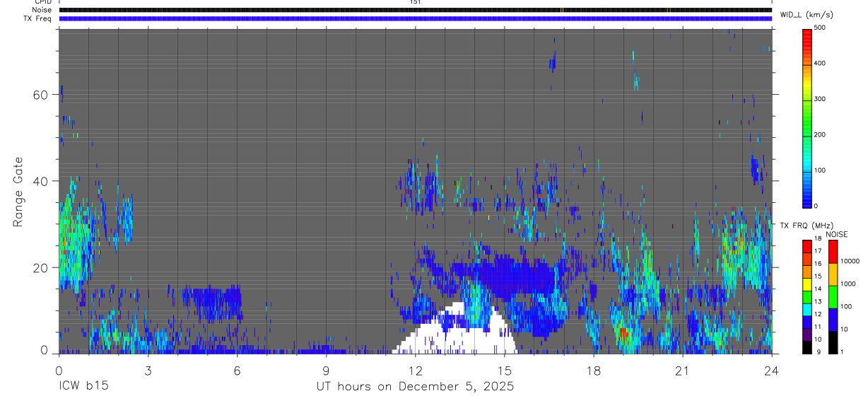Click the 24 hour tick on UT axis
This screenshot has height=401, width=868.
[x=772, y=370]
